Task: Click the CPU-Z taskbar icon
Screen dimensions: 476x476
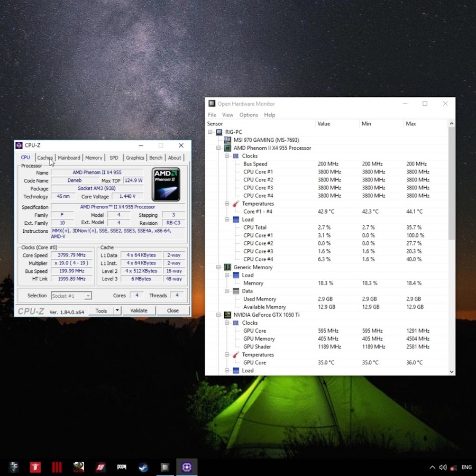Action: pos(187,467)
